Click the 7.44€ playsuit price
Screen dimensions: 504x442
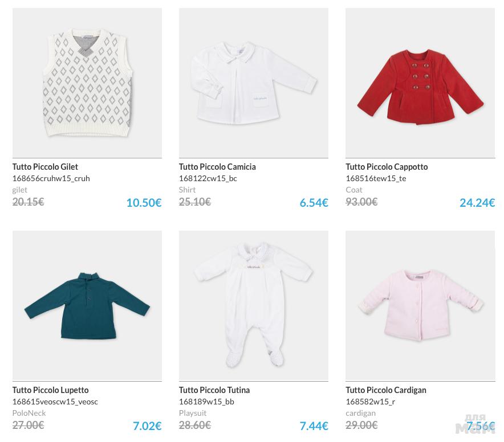point(314,426)
